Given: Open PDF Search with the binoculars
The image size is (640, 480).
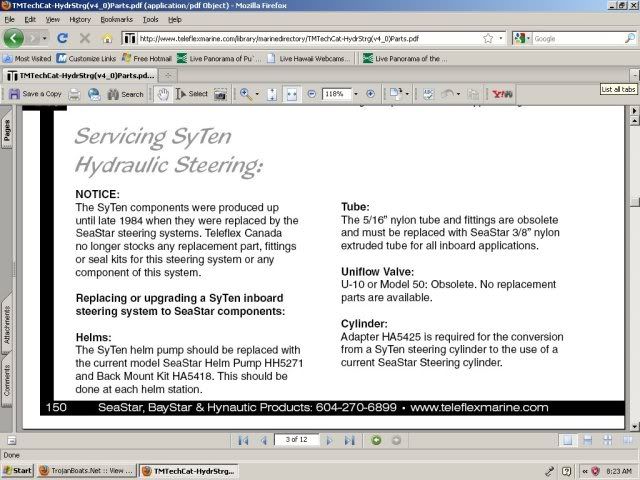Looking at the screenshot, I should [x=125, y=94].
